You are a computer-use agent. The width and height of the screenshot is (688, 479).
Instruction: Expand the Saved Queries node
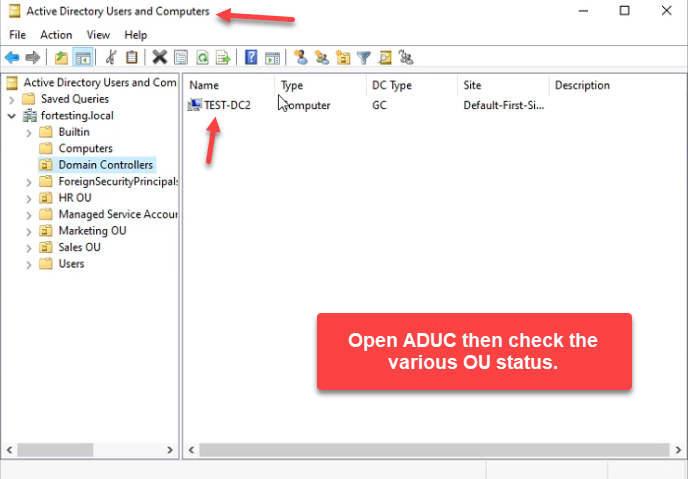pyautogui.click(x=12, y=100)
